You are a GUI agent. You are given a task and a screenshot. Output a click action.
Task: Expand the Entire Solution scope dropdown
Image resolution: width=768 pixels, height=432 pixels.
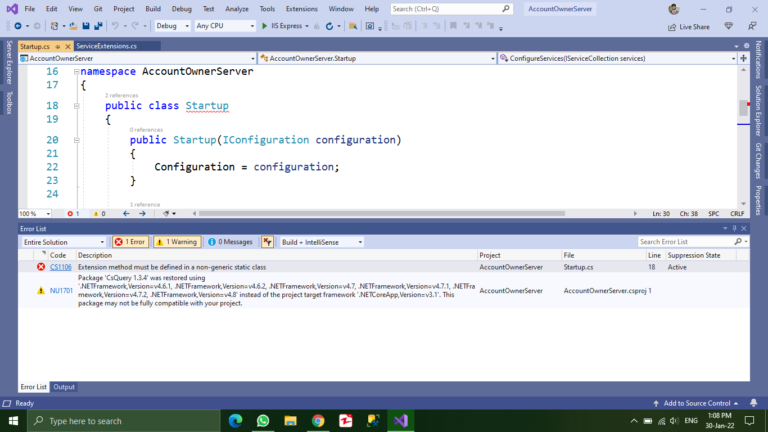coord(63,242)
